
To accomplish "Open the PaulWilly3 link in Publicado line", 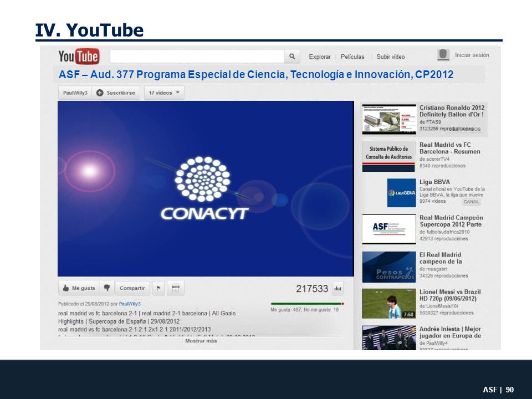I will [x=130, y=304].
